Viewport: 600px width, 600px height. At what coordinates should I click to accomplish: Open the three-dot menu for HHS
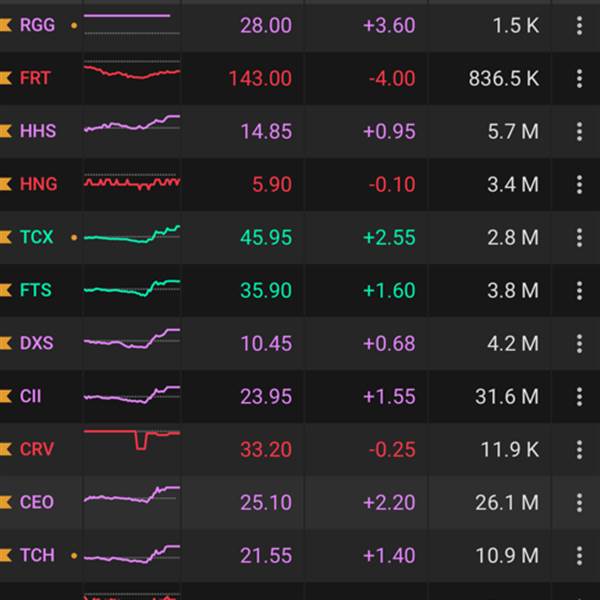579,131
